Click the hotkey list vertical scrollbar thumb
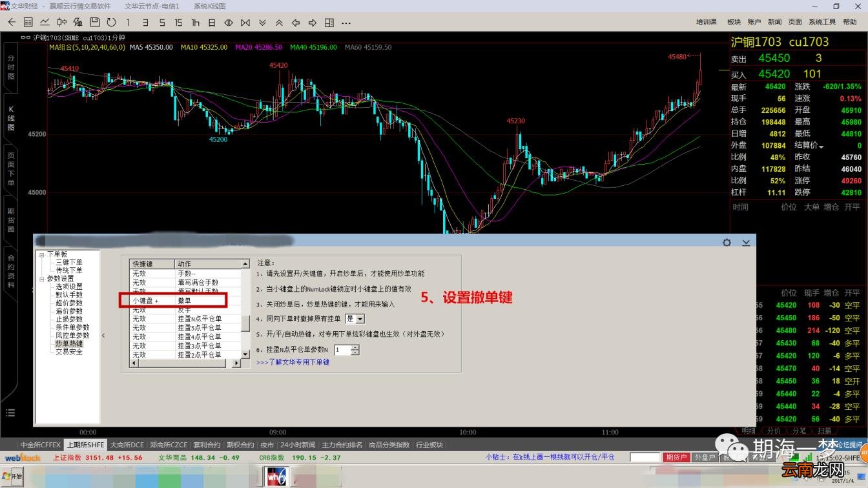 click(245, 323)
